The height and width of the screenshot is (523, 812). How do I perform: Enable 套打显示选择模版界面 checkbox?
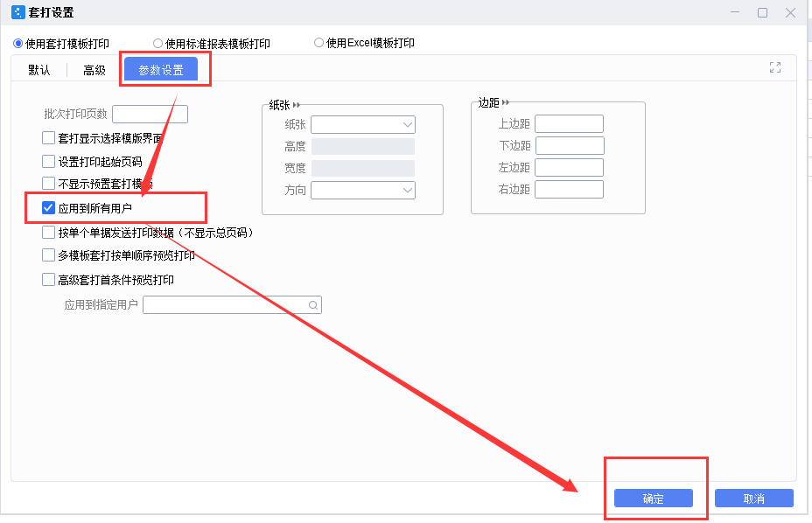tap(48, 137)
